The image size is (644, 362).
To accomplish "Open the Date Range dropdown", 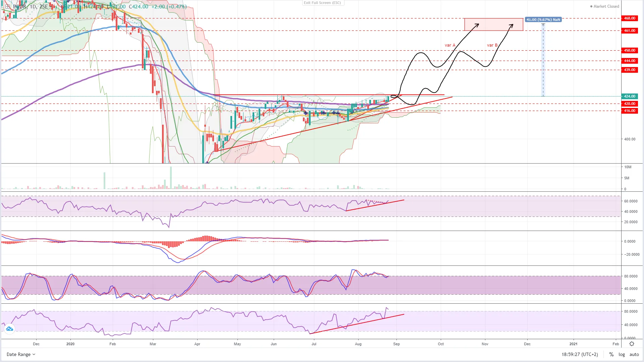I will pyautogui.click(x=21, y=354).
